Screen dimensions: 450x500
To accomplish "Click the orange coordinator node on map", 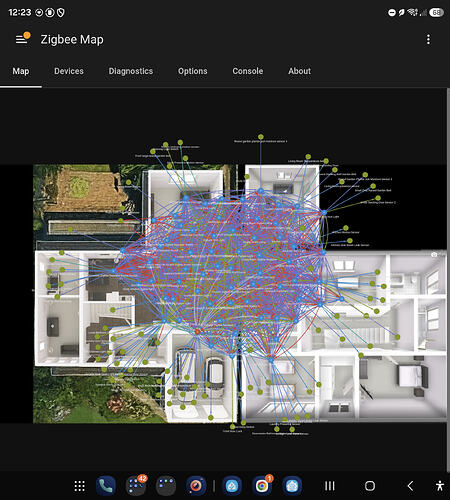I will [197, 332].
